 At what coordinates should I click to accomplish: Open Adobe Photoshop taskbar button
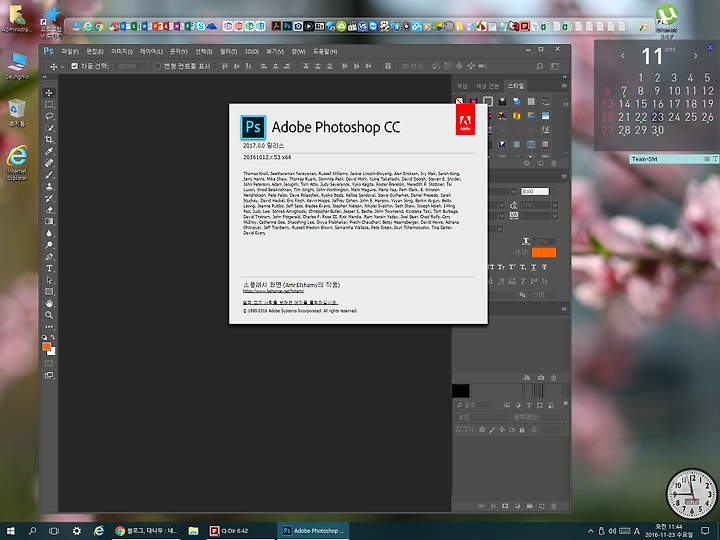(x=313, y=531)
